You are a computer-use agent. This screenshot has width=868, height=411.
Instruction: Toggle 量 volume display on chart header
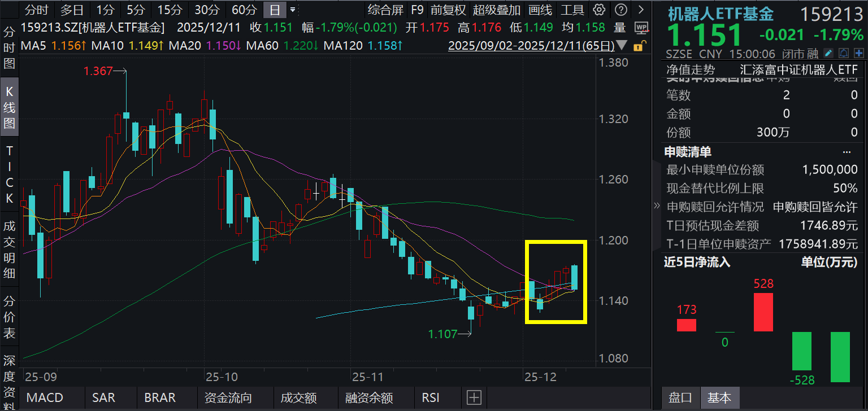(x=620, y=27)
